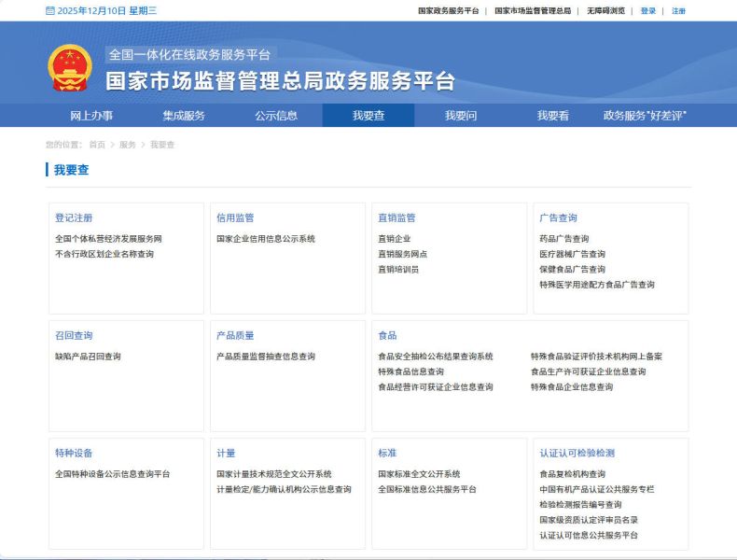
Task: Click 登记注册 category heading
Action: (x=74, y=217)
